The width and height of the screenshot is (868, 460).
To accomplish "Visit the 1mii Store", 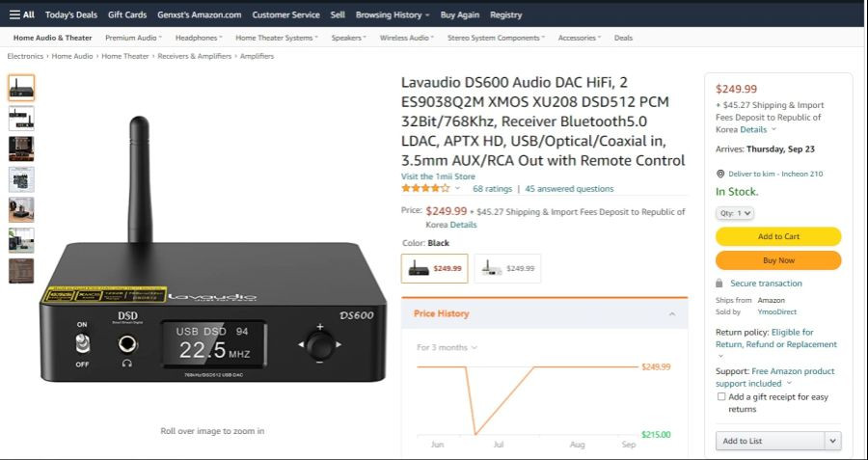I will click(x=438, y=176).
